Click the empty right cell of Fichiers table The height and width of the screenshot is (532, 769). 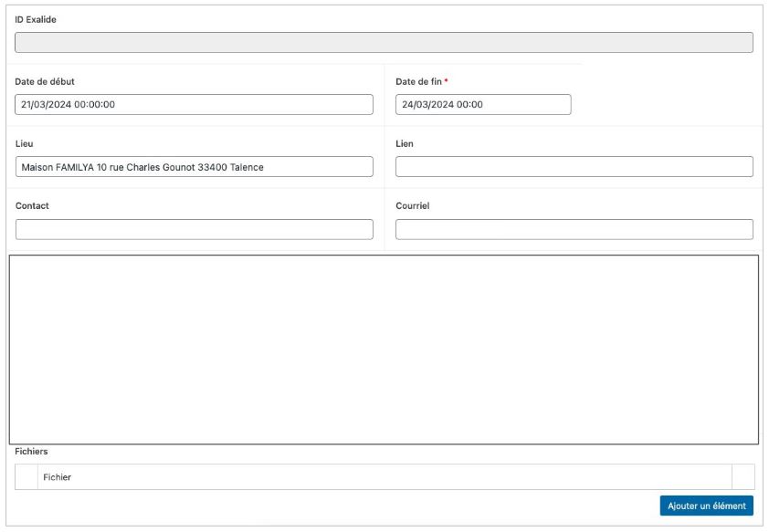pyautogui.click(x=743, y=477)
